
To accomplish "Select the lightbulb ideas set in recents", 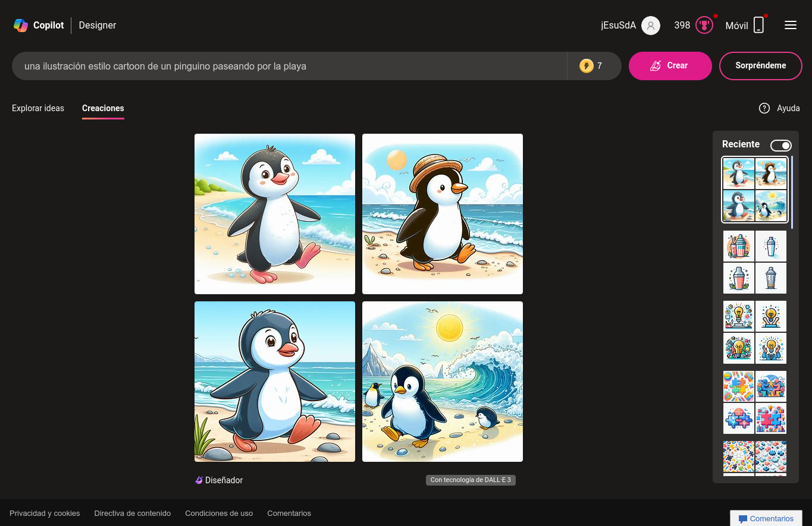I will [755, 332].
